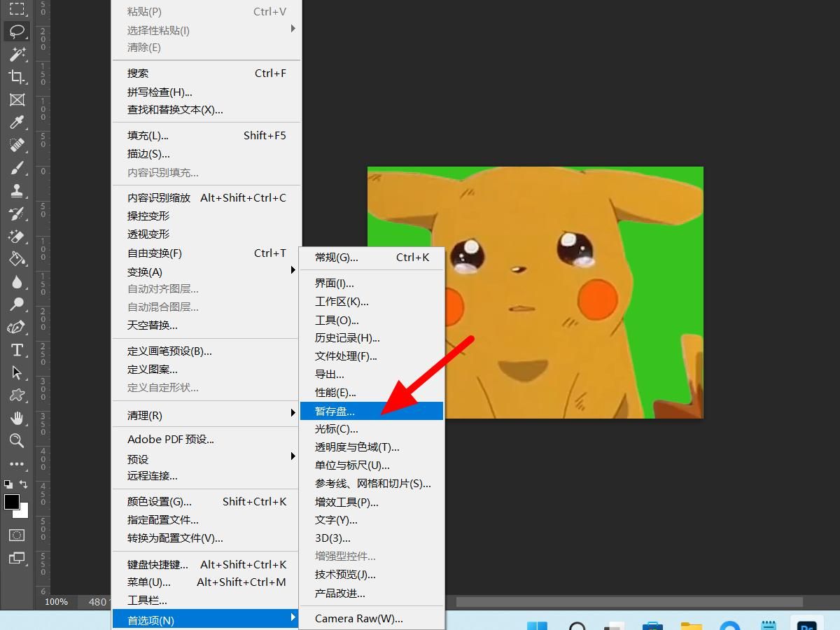Select the Crop tool
The image size is (840, 630).
(16, 77)
